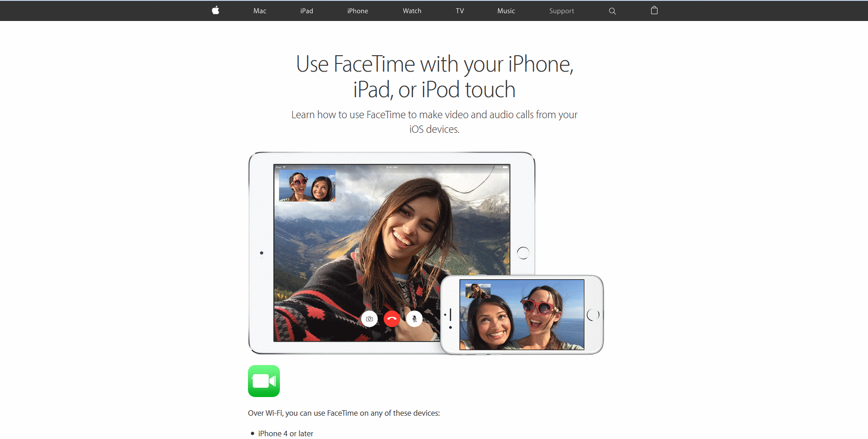Select the camera capture icon in the FaceTime call
Screen dimensions: 868x439
pyautogui.click(x=369, y=319)
